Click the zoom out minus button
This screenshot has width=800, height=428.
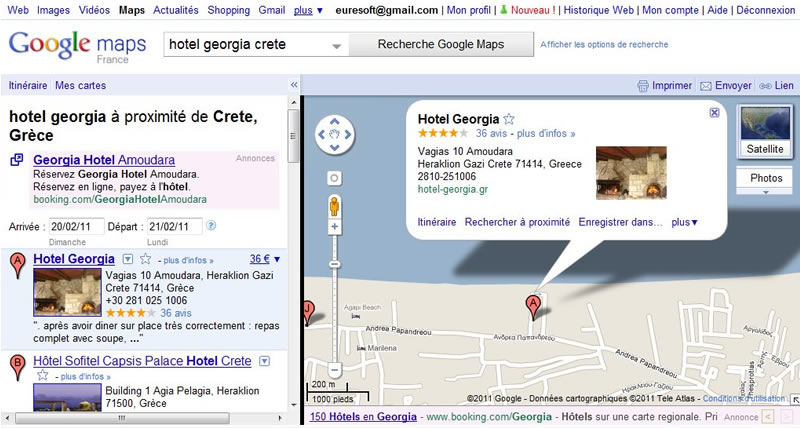(x=334, y=371)
